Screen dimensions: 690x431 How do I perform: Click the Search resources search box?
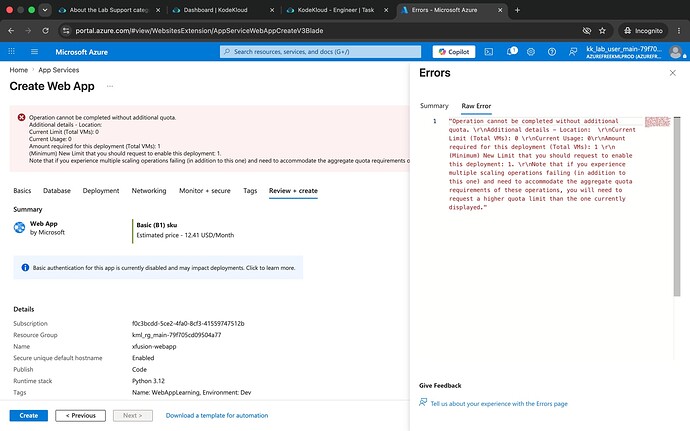(x=320, y=52)
